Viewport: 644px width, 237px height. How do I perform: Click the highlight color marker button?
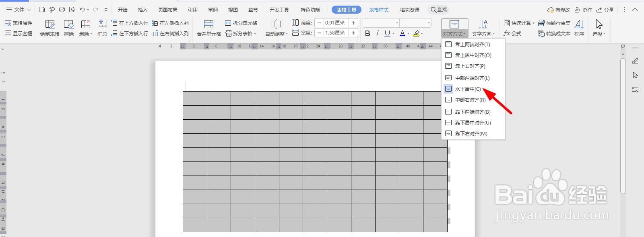click(x=417, y=34)
